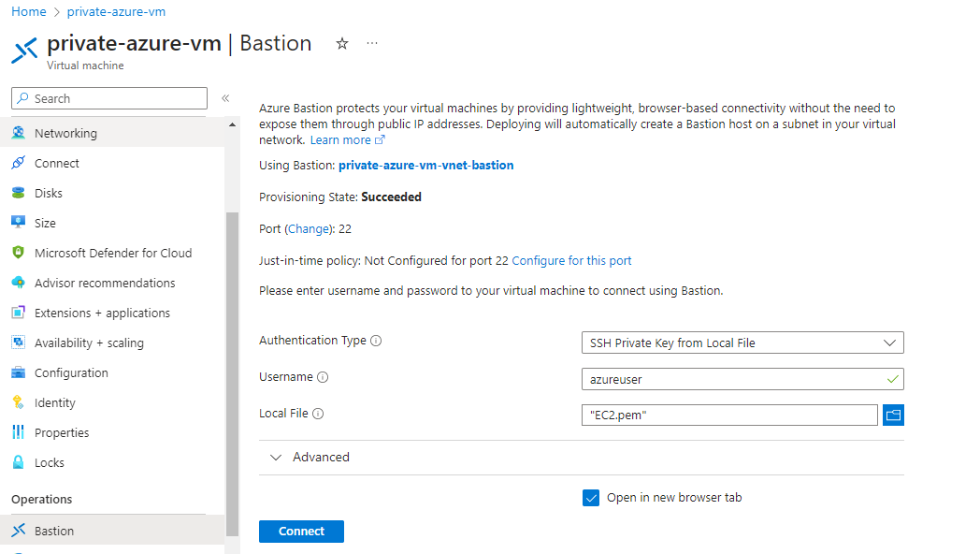Open the Authentication Type dropdown

[742, 343]
